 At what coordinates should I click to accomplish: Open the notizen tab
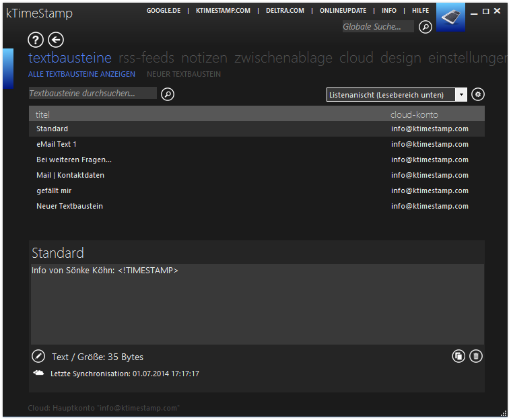coord(205,58)
